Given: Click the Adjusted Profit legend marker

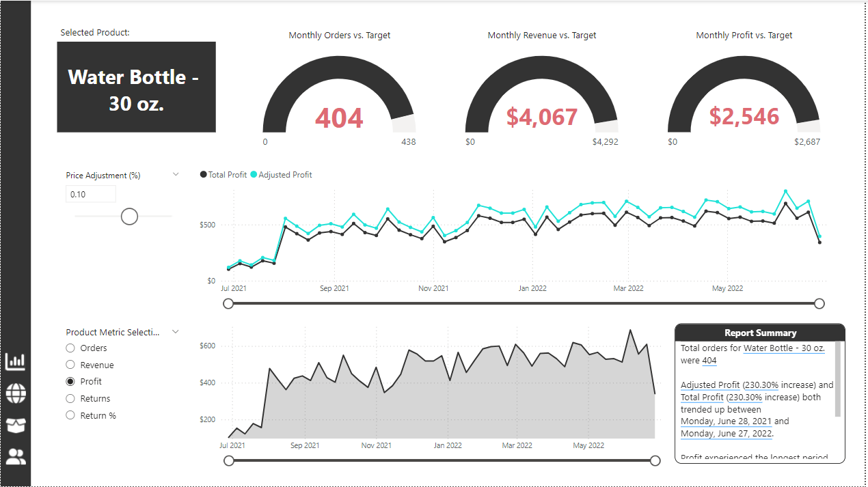Looking at the screenshot, I should (x=254, y=175).
